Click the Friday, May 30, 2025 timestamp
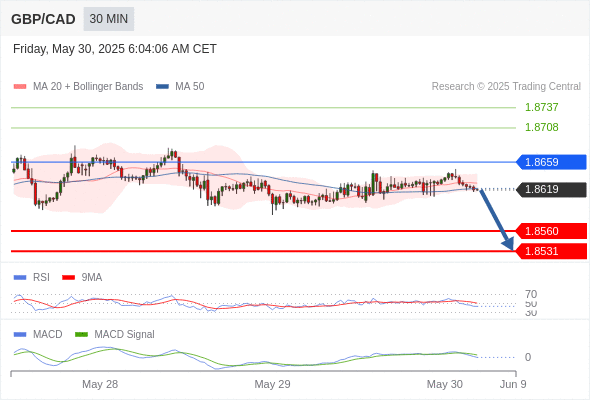This screenshot has width=590, height=400. point(115,49)
